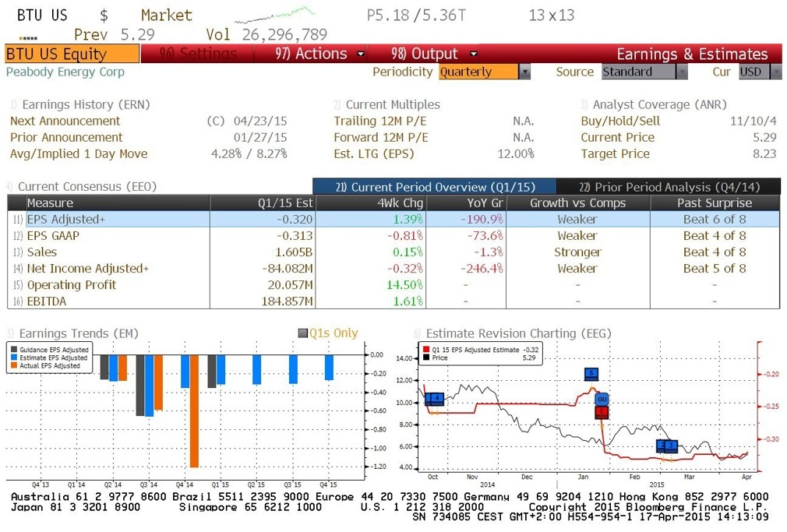The height and width of the screenshot is (532, 787).
Task: Open Settings in the red toolbar
Action: pyautogui.click(x=197, y=54)
